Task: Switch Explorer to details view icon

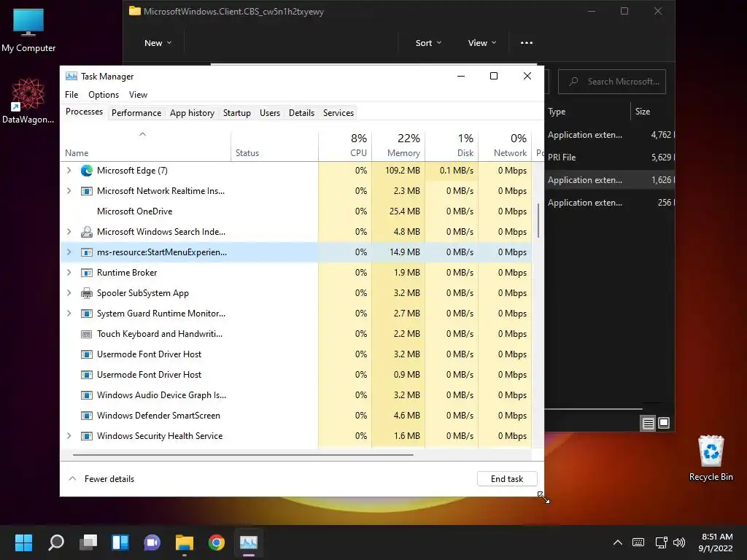Action: pos(648,423)
